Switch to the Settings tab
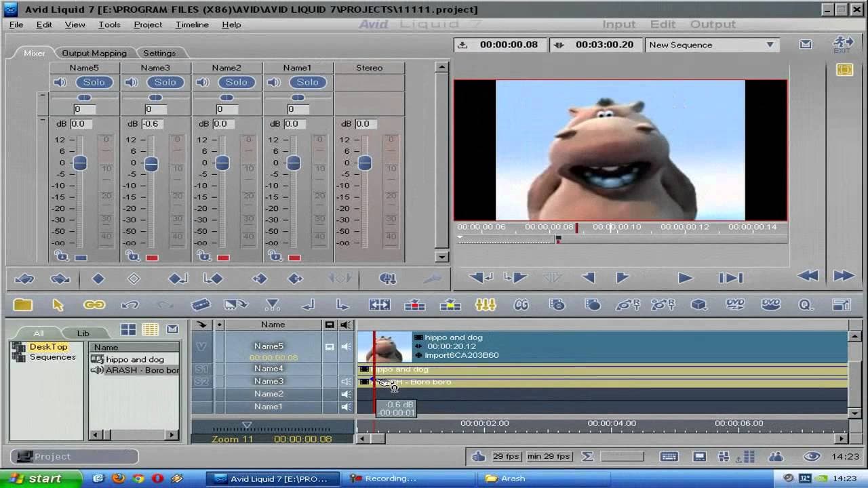Screen dimensions: 868x488 [x=159, y=53]
